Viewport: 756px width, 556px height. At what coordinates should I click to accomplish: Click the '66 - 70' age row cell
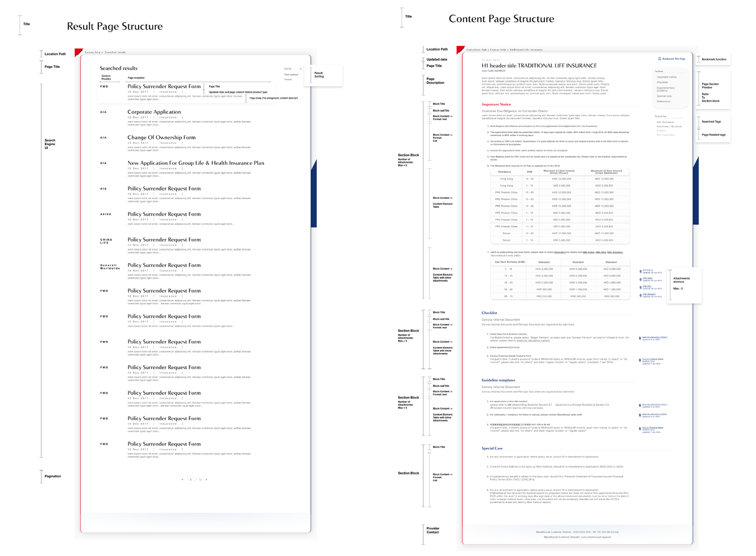pos(509,296)
